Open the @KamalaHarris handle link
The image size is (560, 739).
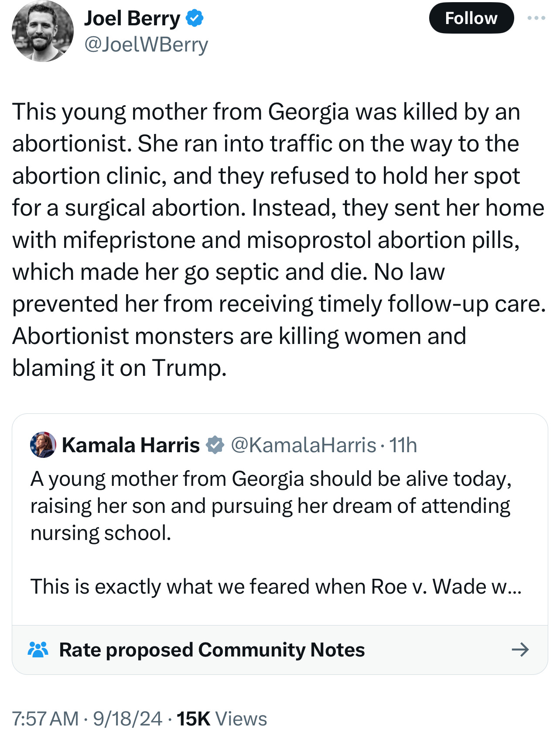click(x=303, y=445)
